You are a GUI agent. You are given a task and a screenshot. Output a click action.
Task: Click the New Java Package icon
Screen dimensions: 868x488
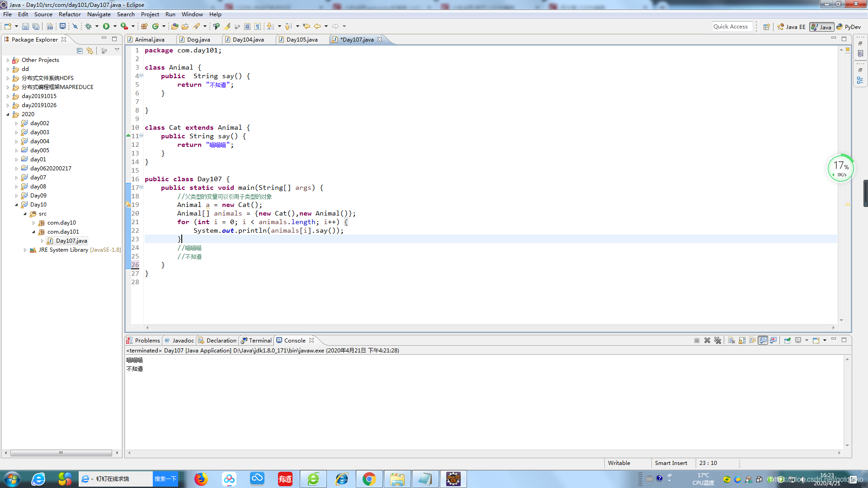pos(144,27)
